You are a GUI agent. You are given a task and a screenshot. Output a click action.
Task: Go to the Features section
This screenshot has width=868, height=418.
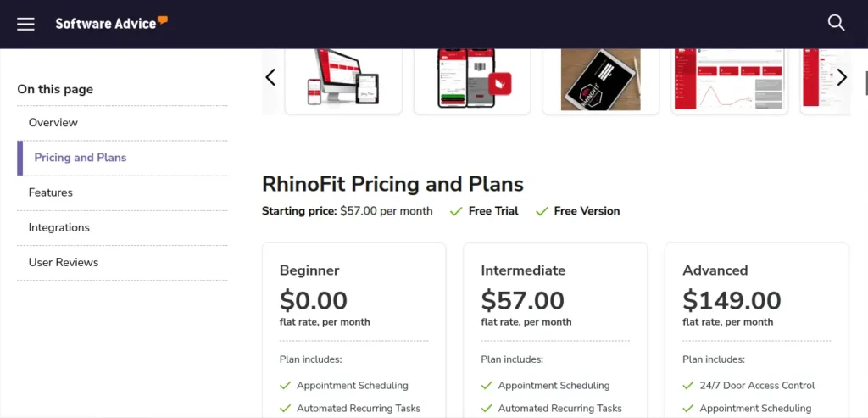tap(51, 192)
